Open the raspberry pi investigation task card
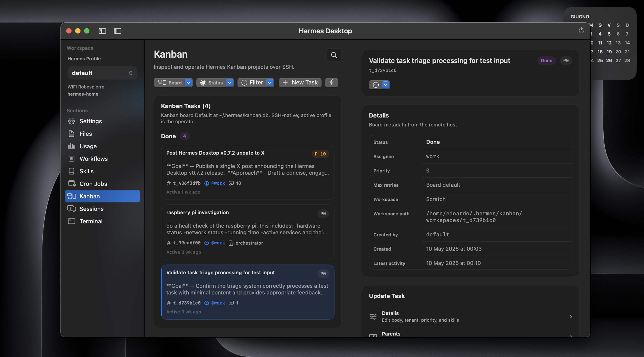The image size is (644, 357). point(248,232)
